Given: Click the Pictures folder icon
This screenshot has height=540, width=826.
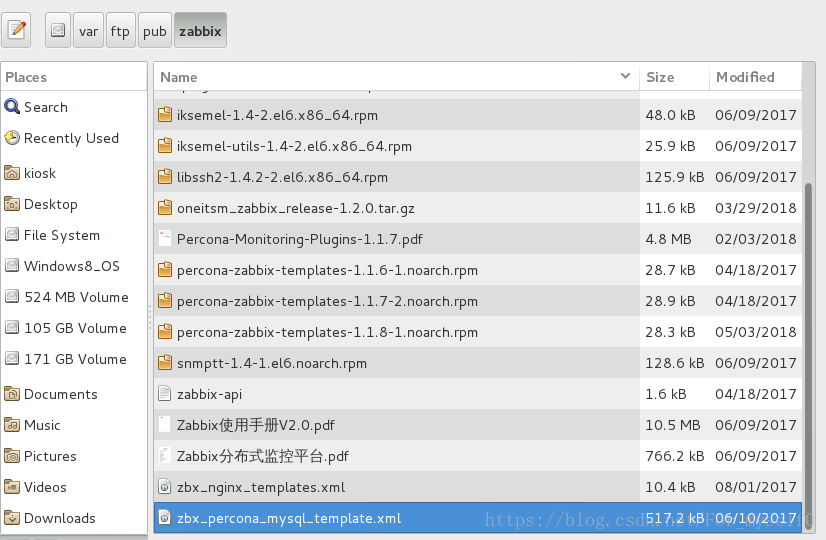Looking at the screenshot, I should coord(12,456).
